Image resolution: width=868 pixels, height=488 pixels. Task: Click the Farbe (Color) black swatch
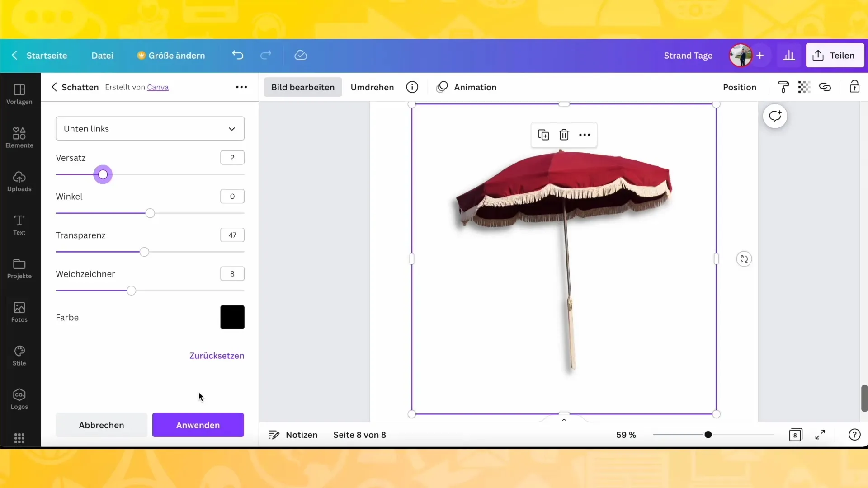click(232, 317)
